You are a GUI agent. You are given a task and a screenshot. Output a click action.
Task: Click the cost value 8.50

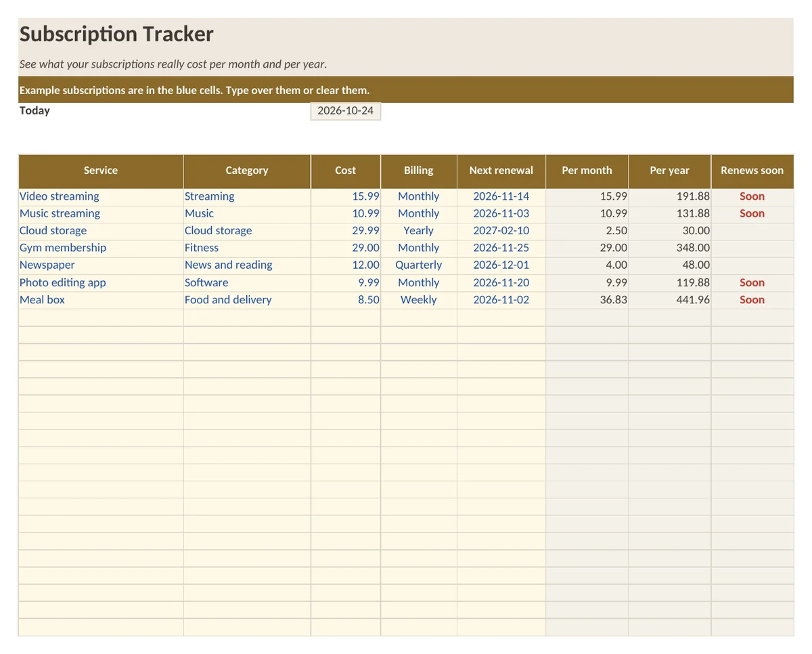pos(346,300)
